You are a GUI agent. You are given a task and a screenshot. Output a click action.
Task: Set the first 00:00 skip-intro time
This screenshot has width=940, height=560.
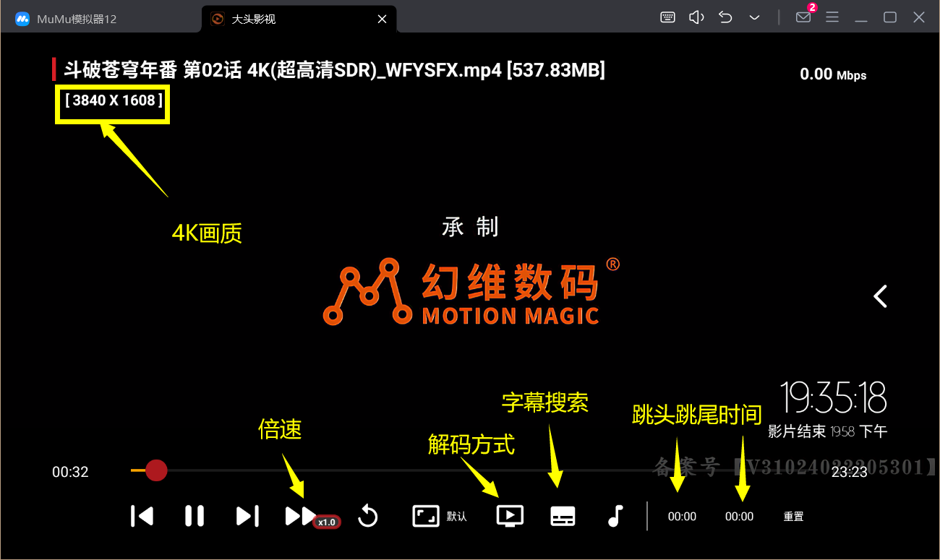(x=682, y=517)
